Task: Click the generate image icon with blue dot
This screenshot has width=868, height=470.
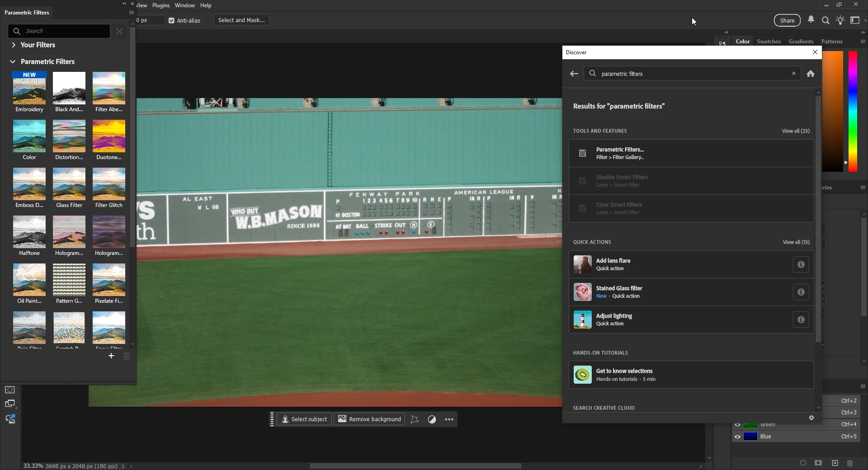Action: 10,419
